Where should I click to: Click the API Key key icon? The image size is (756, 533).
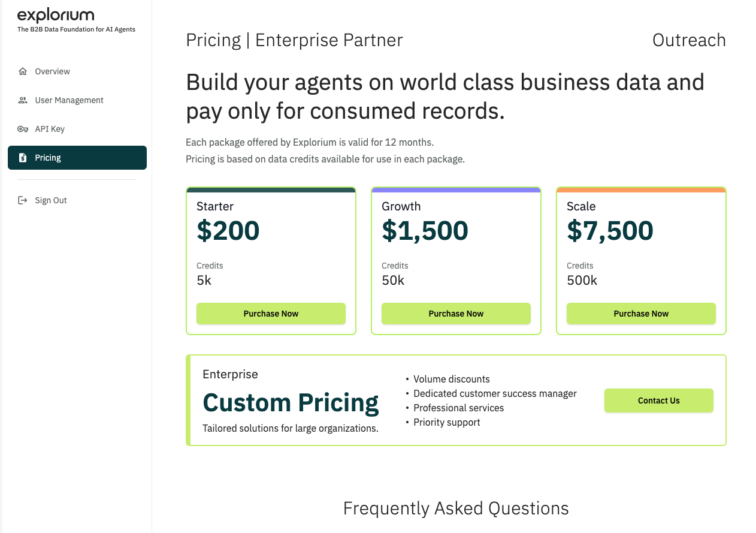tap(23, 129)
